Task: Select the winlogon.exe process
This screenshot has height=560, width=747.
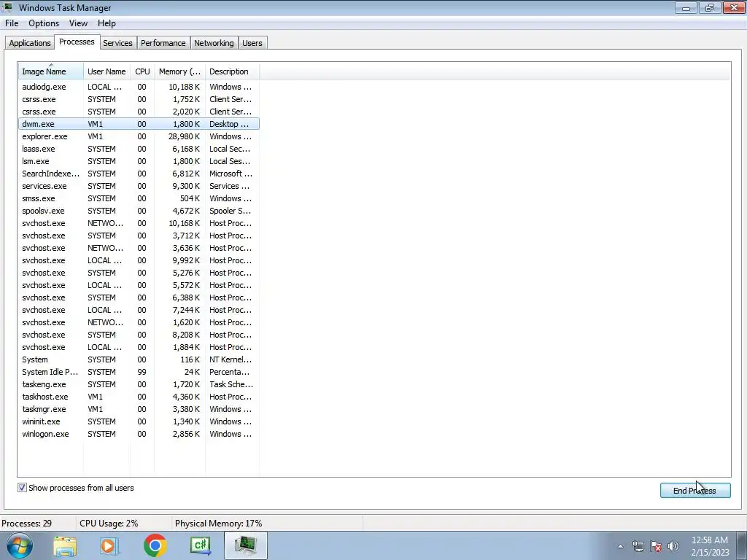Action: tap(139, 433)
